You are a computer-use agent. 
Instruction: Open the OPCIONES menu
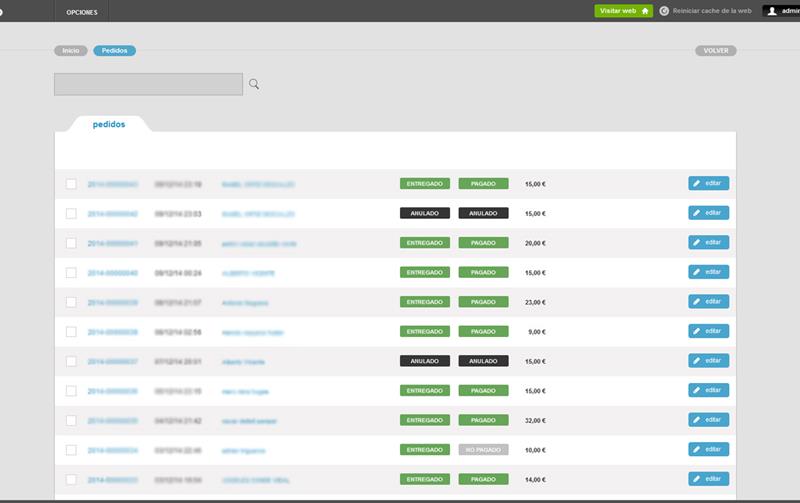81,11
